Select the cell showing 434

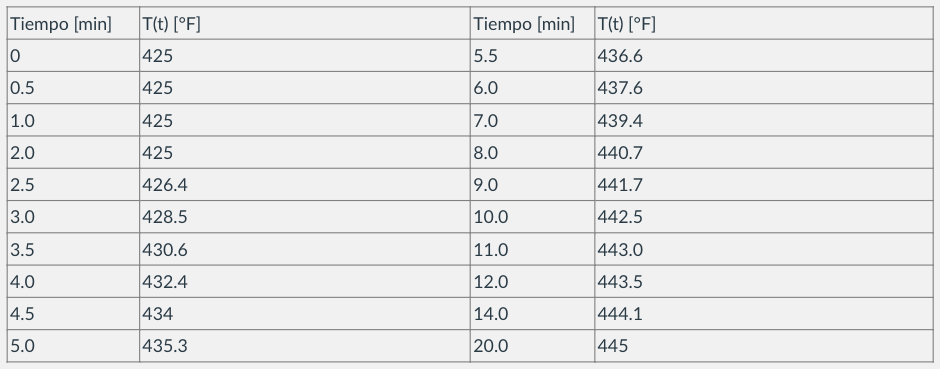click(x=305, y=313)
